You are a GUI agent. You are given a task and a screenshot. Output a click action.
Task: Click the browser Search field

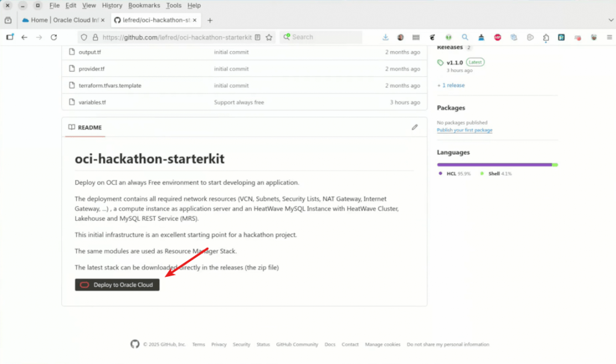(321, 37)
